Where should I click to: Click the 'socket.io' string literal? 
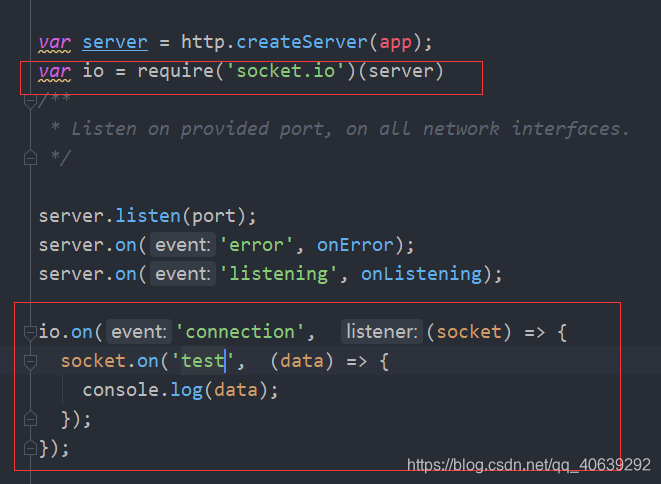286,71
